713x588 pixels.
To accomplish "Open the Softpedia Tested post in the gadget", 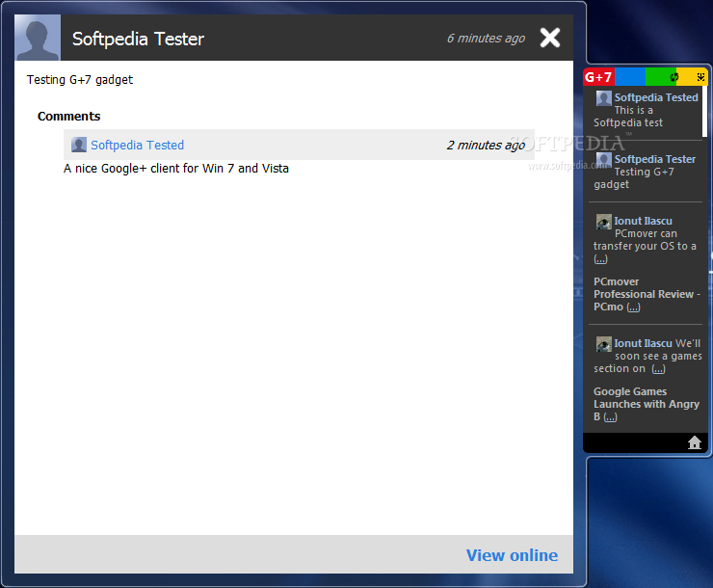I will (656, 97).
